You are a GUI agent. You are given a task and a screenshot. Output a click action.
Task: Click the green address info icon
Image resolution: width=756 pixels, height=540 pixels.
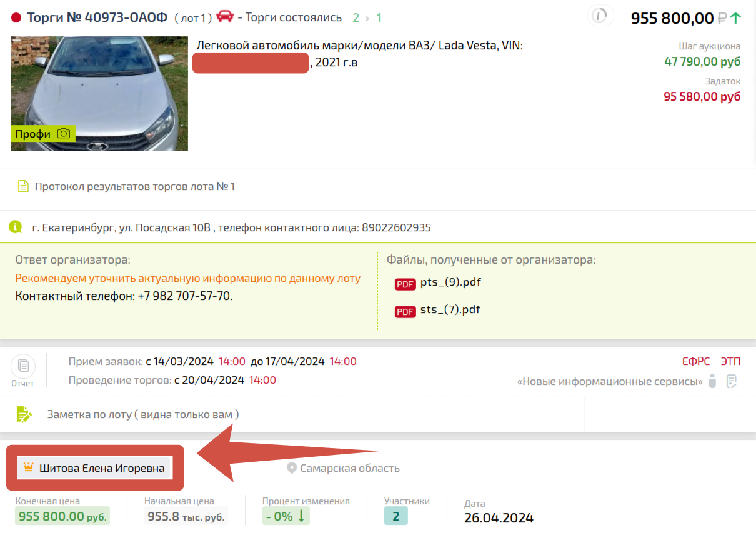click(x=16, y=227)
